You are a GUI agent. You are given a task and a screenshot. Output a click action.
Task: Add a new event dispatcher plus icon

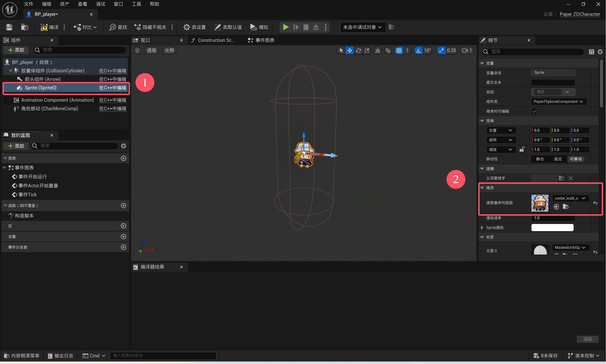tap(124, 247)
